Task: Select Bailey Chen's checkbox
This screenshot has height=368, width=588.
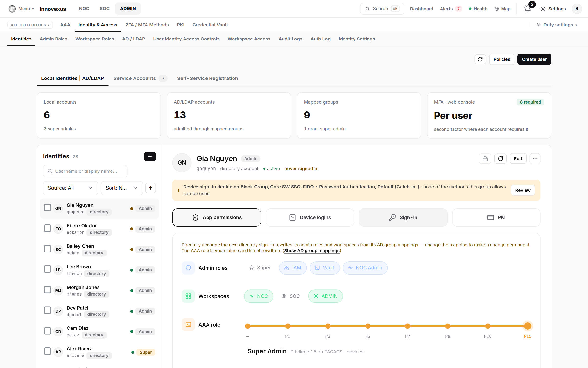Action: [x=47, y=249]
